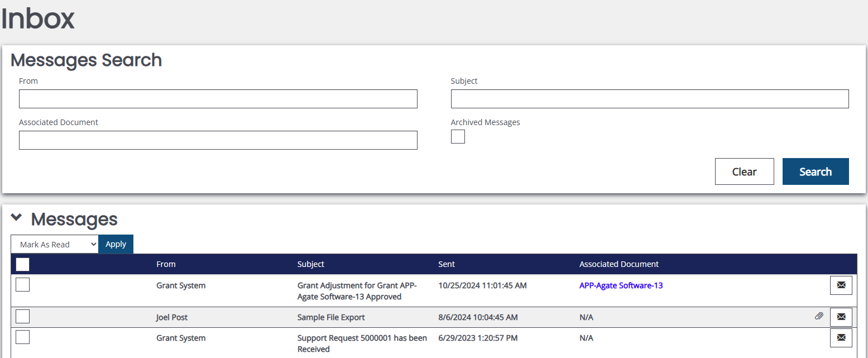Open envelope icon for Support Request message
This screenshot has height=358, width=868.
click(841, 337)
